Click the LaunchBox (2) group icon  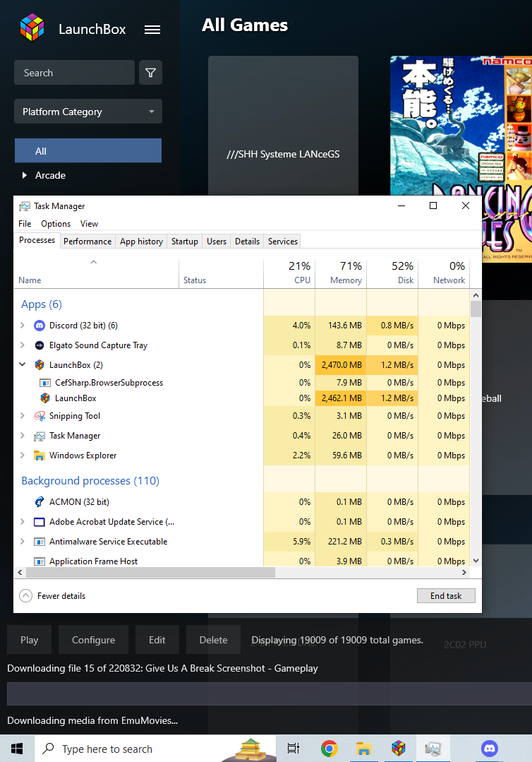tap(40, 365)
